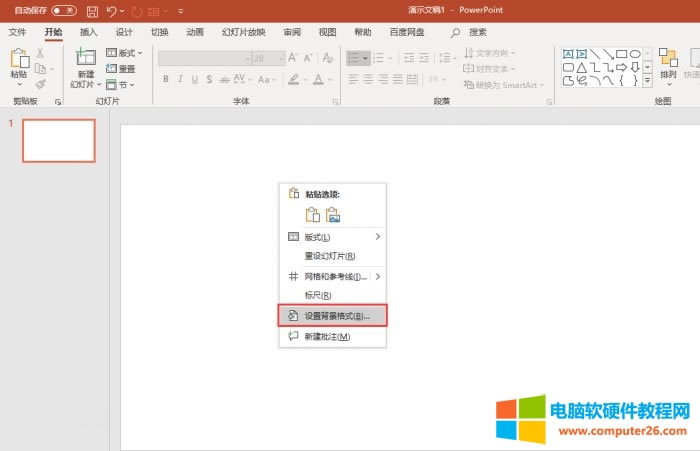Toggle the 标尺(R) ruler option
This screenshot has width=700, height=451.
(x=317, y=295)
